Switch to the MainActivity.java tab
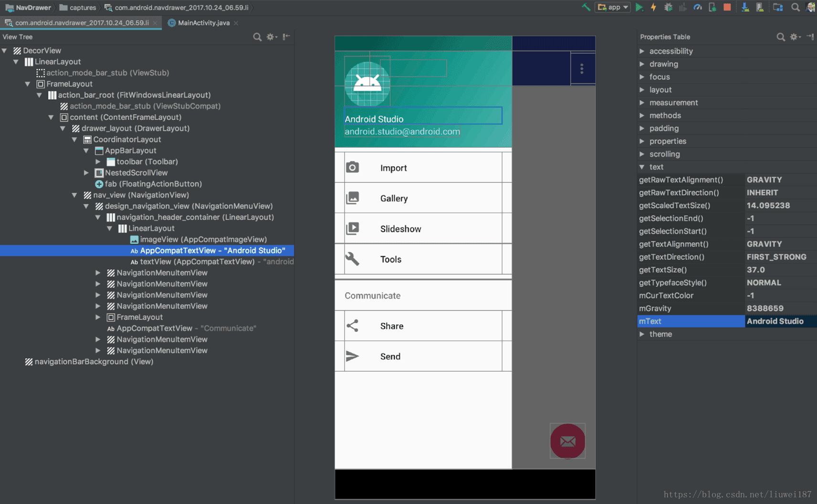This screenshot has width=817, height=504. [x=204, y=22]
